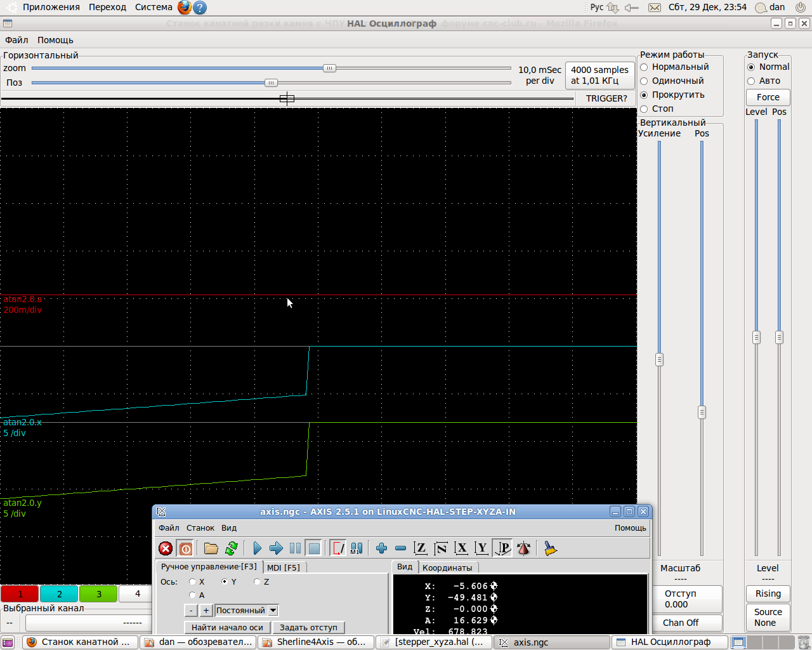Switch to the MDI [F5] tab
812x650 pixels.
point(284,567)
